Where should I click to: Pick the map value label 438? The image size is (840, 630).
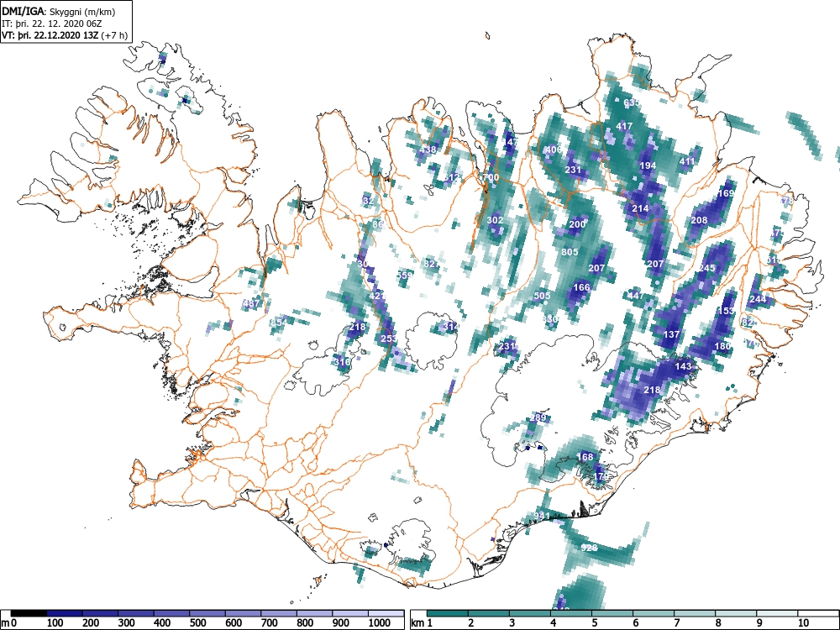coord(428,150)
